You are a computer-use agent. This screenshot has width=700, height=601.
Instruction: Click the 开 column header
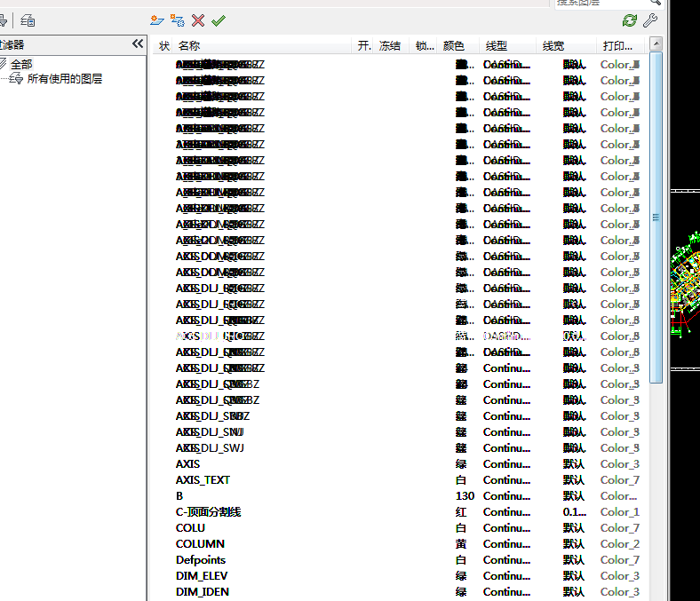[363, 46]
